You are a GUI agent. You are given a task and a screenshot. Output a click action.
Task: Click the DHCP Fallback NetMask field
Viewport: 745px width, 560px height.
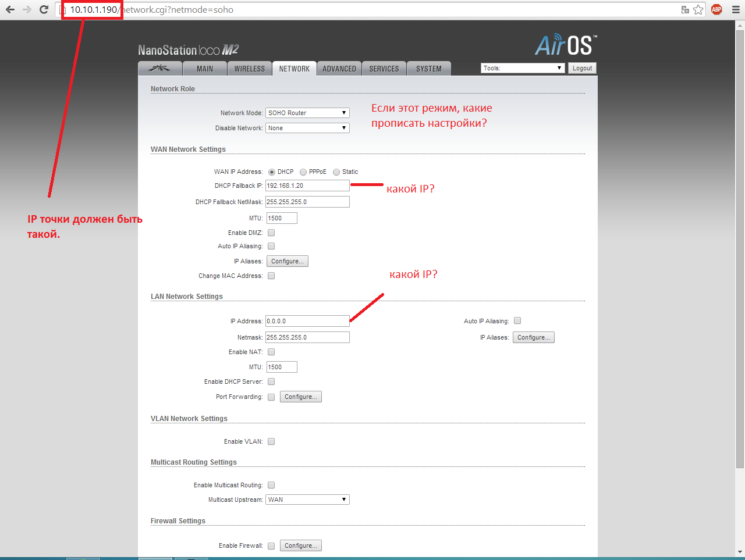(x=307, y=202)
